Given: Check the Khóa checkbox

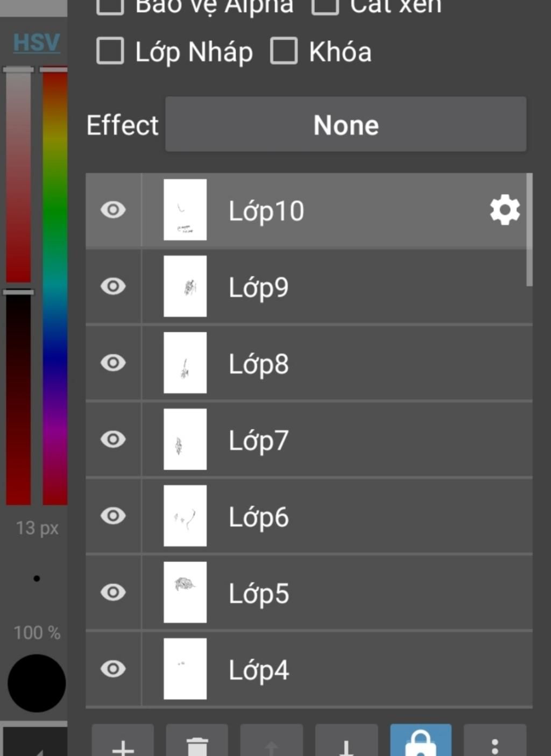Looking at the screenshot, I should 284,51.
